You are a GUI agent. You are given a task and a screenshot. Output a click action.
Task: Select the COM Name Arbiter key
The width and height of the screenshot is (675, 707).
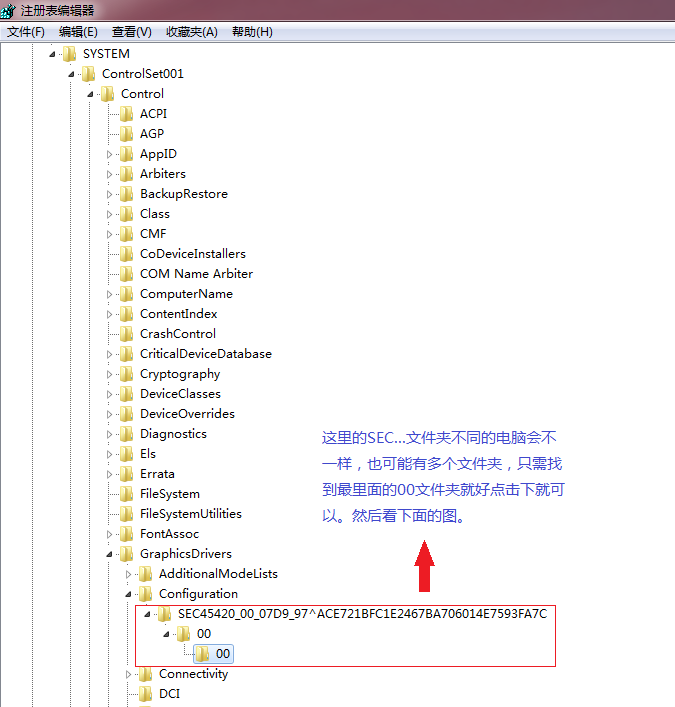point(196,274)
